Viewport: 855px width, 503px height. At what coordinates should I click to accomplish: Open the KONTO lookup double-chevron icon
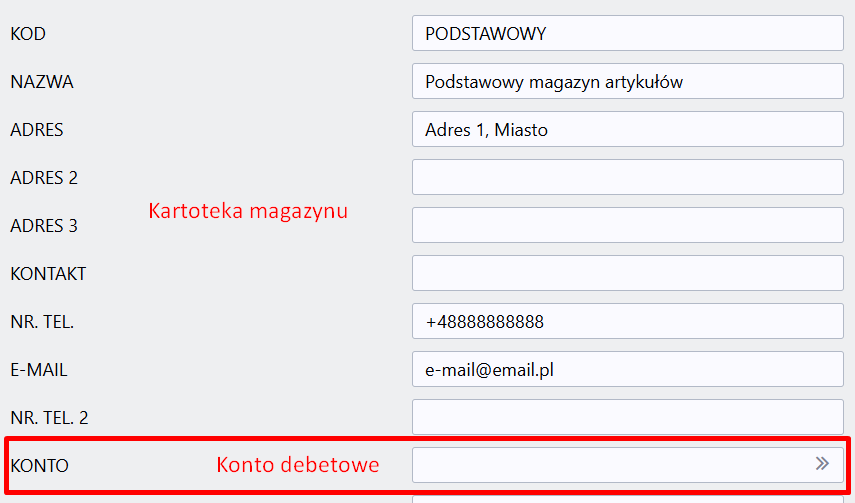(x=822, y=464)
